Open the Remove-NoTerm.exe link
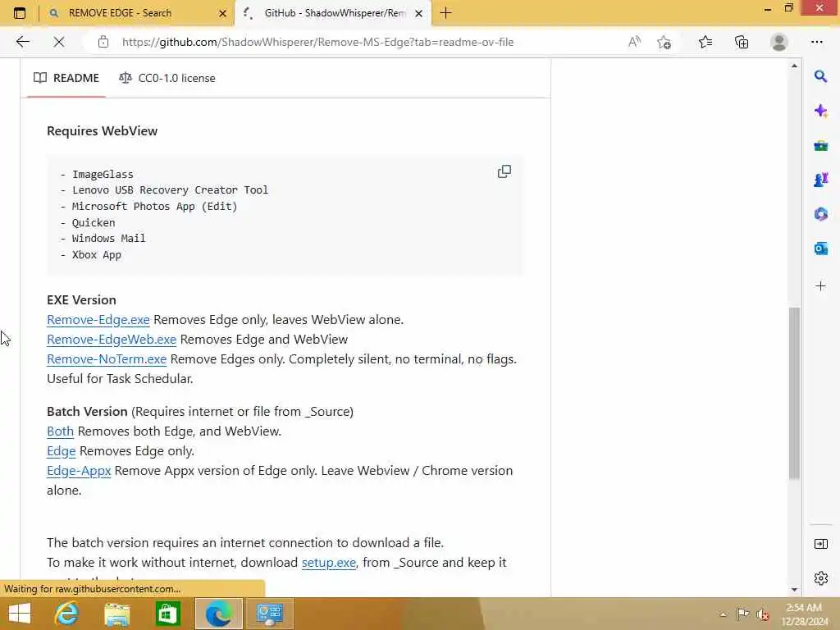 tap(107, 359)
